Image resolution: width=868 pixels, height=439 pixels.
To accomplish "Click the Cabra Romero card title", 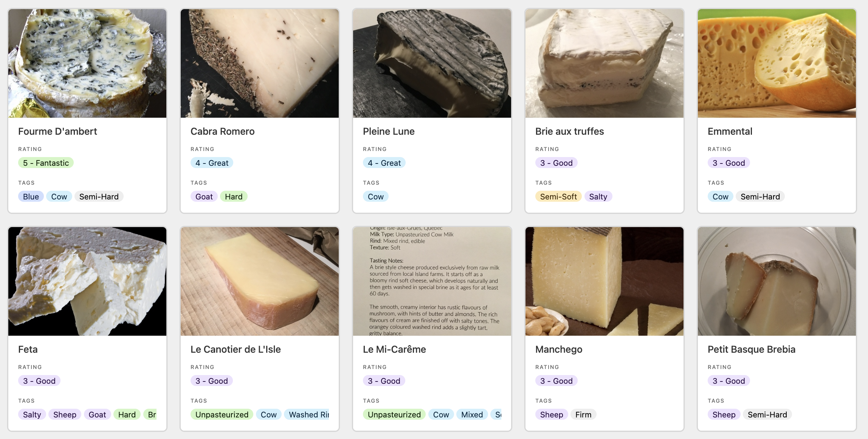I will click(x=222, y=131).
